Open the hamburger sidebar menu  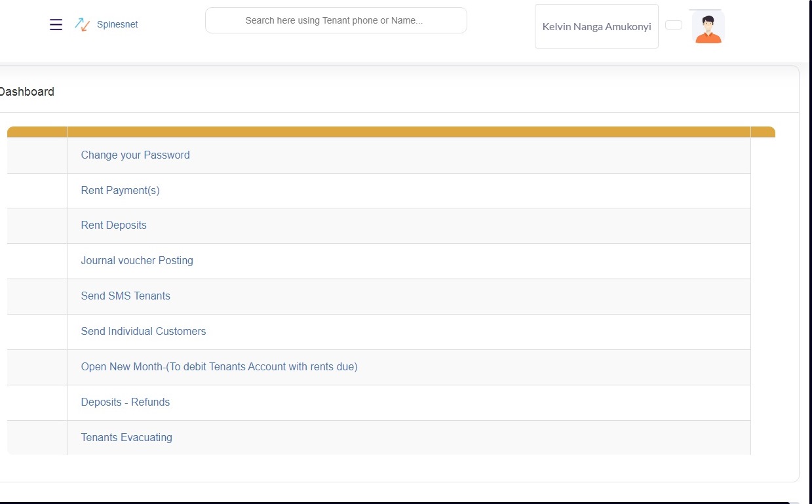coord(56,25)
